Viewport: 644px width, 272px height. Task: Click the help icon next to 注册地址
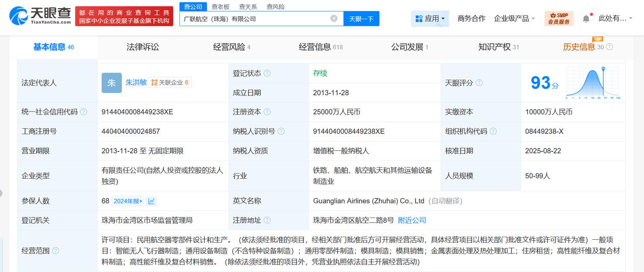(x=267, y=221)
